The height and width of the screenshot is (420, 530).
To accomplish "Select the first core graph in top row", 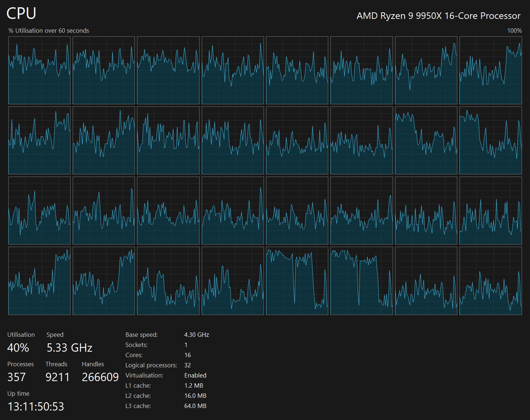I will pos(39,70).
